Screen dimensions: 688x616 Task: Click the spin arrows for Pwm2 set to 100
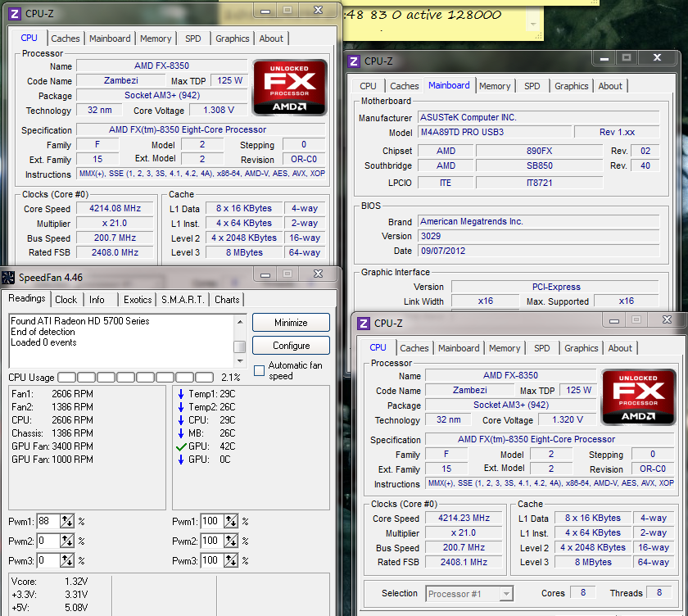231,541
